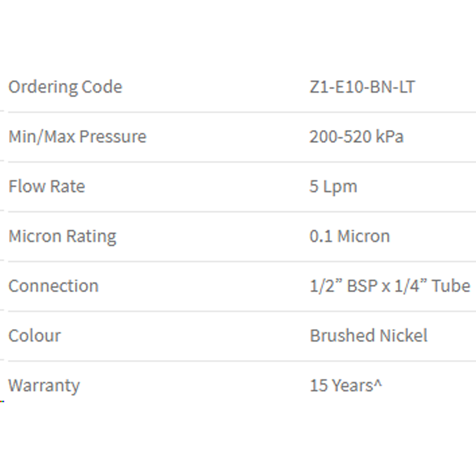Image resolution: width=476 pixels, height=476 pixels.
Task: Click the Connection label
Action: coord(54,286)
